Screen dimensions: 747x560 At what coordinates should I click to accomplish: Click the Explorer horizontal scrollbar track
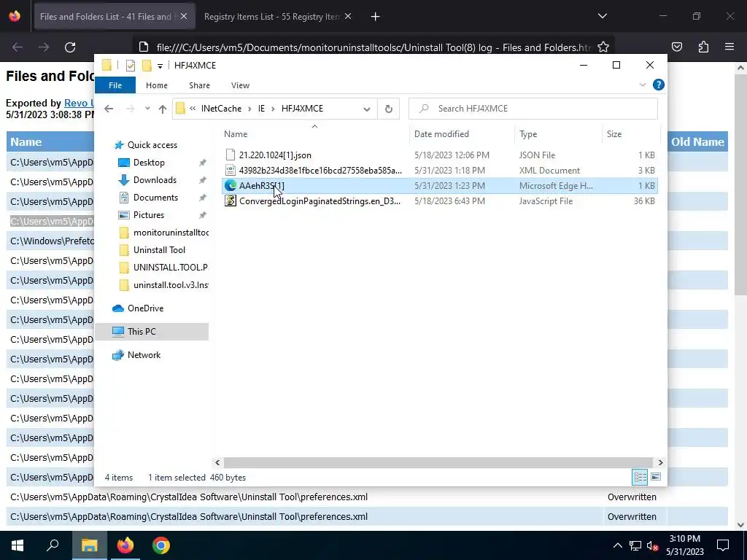[x=438, y=463]
